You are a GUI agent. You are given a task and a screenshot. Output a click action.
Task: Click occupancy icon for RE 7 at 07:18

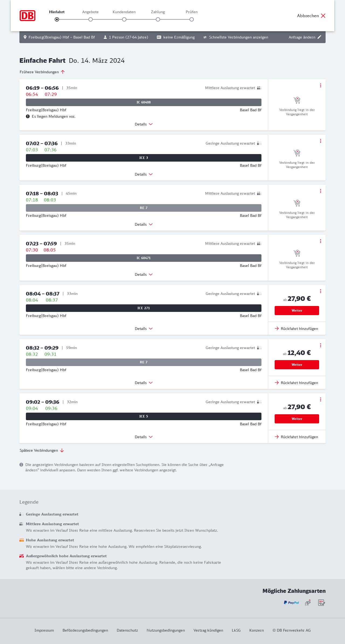tap(259, 193)
